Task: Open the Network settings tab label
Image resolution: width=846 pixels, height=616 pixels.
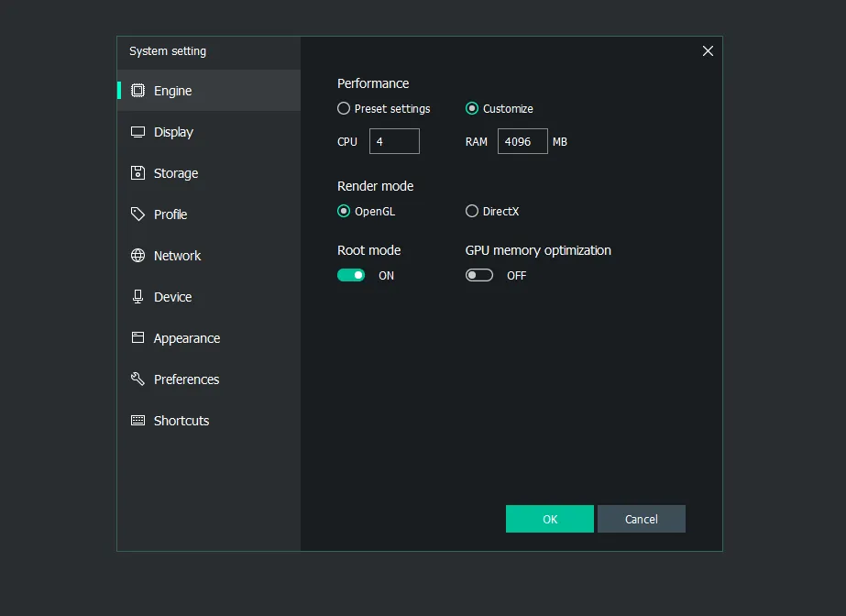Action: tap(177, 256)
